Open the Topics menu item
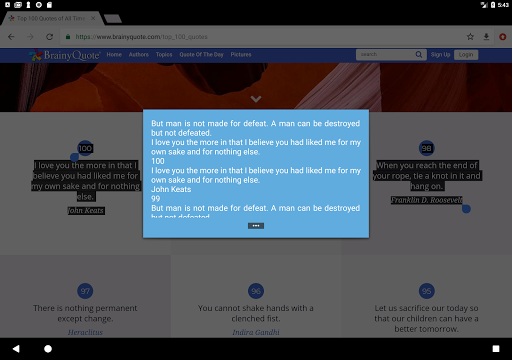This screenshot has width=512, height=360. (x=164, y=54)
